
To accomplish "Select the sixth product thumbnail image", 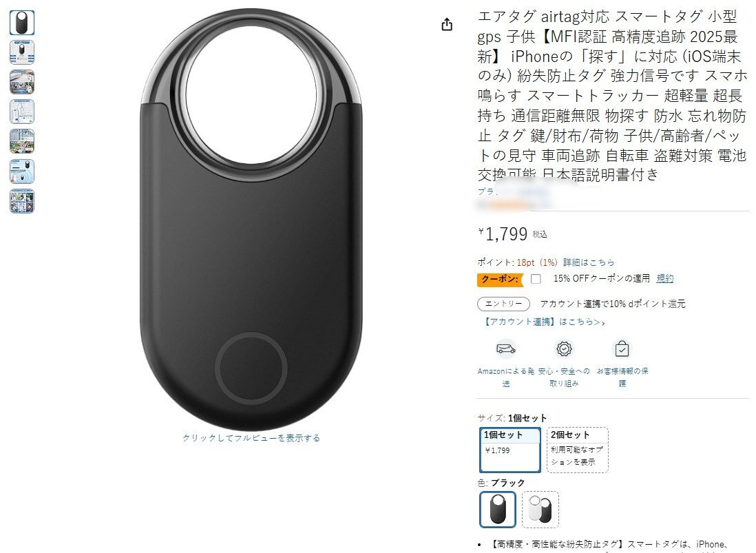I will coord(22,171).
